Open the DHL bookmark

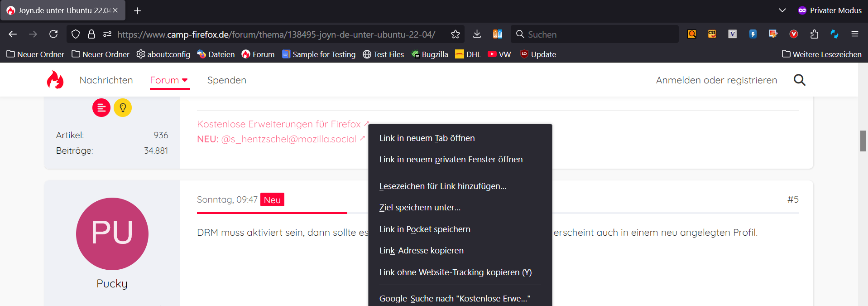coord(468,54)
